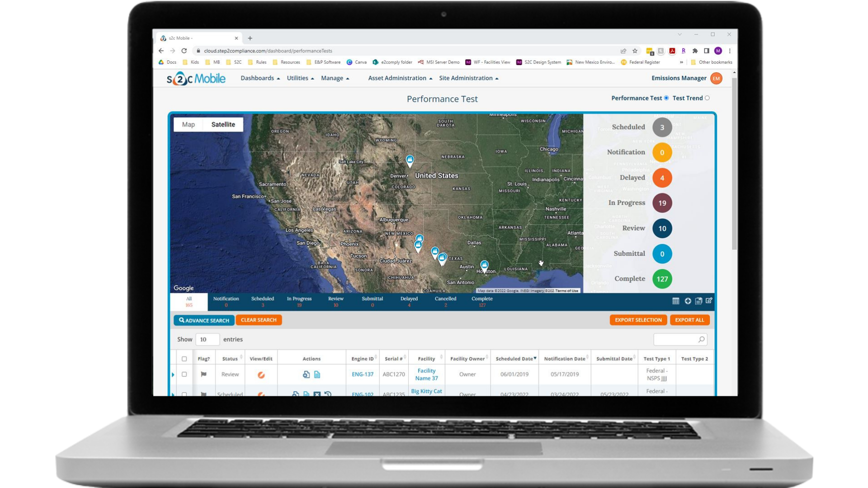Click the EXPORT ALL button
868x488 pixels.
(689, 320)
